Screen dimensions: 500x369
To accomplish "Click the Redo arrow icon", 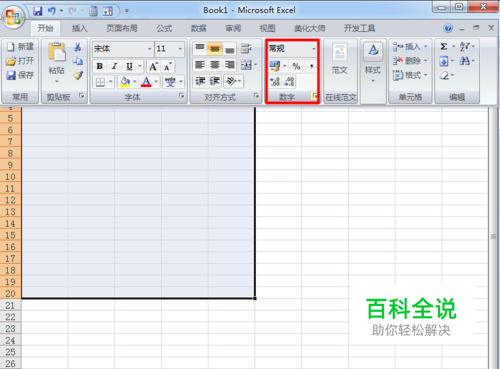I will tap(72, 11).
